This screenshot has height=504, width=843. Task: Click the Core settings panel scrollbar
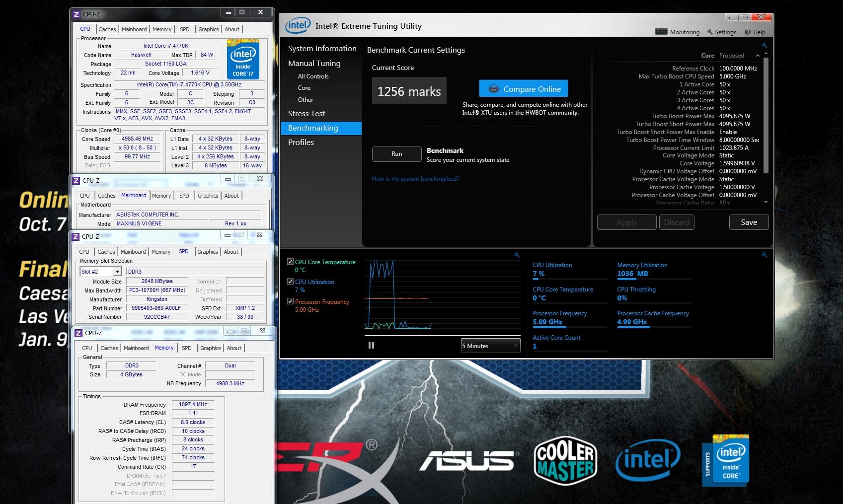tap(766, 115)
